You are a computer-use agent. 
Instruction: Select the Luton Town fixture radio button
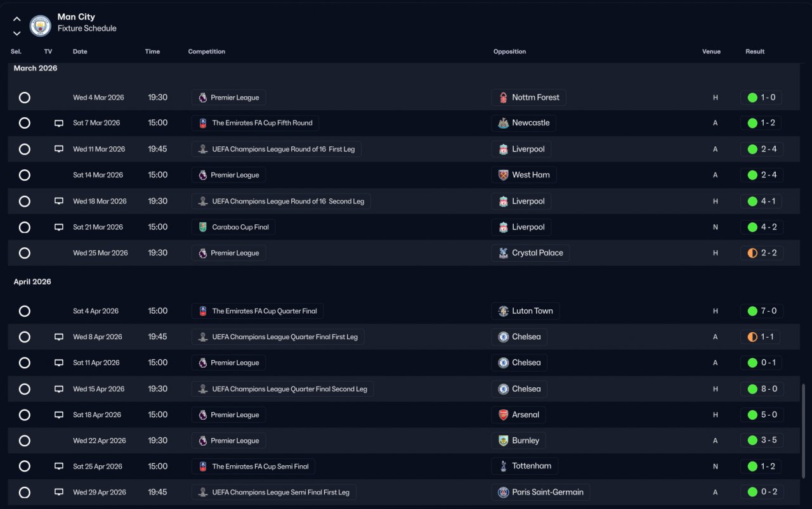click(x=25, y=311)
